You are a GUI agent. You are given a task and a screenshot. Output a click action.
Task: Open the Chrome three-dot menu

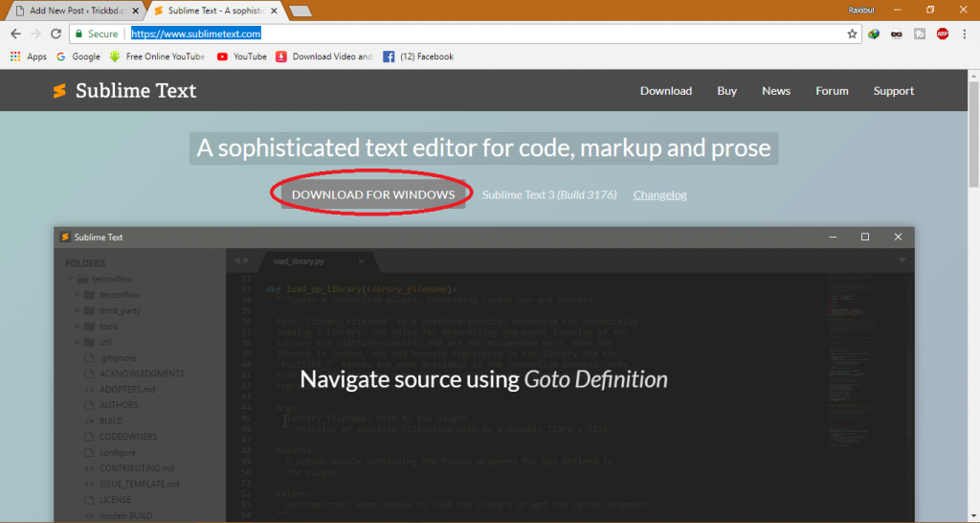tap(965, 34)
